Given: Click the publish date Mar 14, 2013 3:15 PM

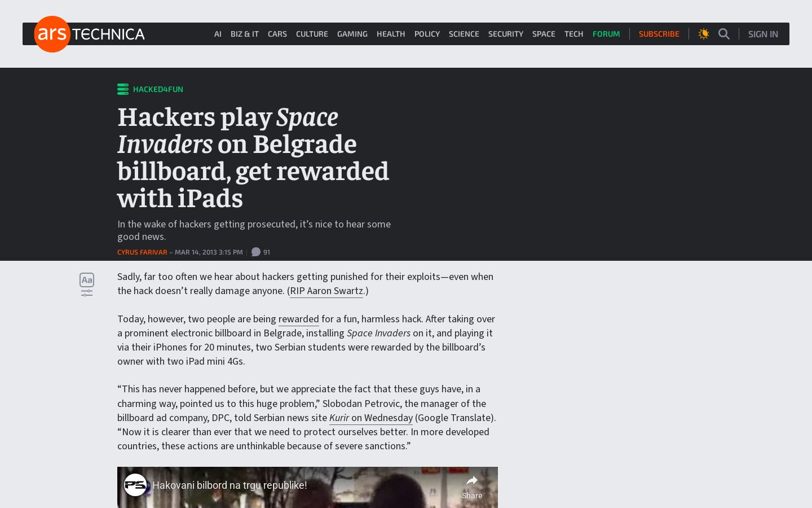Looking at the screenshot, I should pos(209,252).
